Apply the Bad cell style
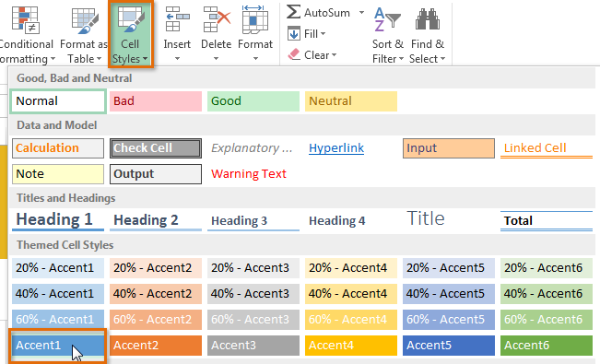The height and width of the screenshot is (364, 600). pyautogui.click(x=156, y=101)
